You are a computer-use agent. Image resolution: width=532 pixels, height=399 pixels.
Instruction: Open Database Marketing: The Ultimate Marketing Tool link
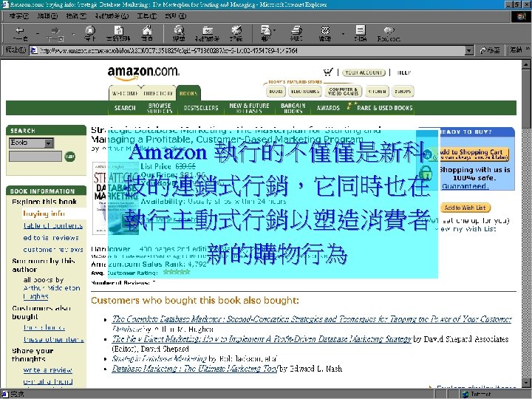pos(195,369)
